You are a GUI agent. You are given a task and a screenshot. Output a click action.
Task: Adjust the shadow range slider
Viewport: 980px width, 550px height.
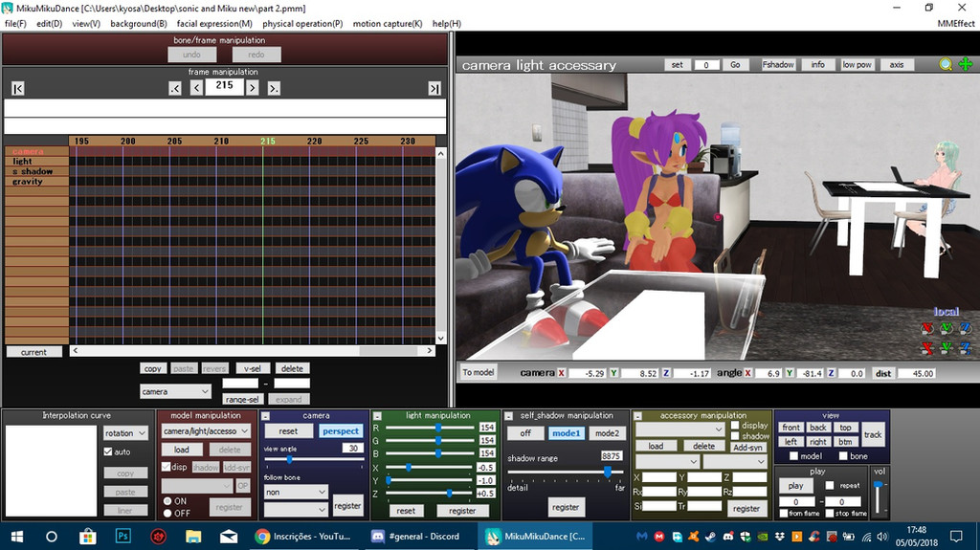pos(608,473)
